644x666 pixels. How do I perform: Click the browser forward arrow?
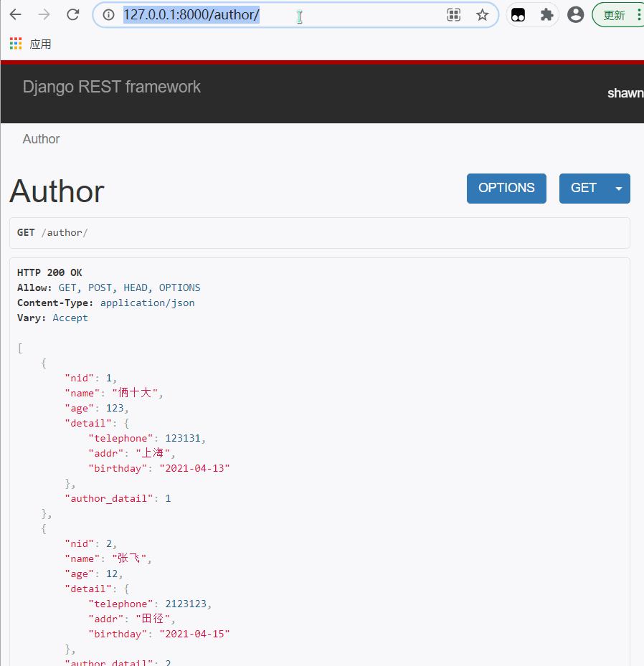click(x=44, y=15)
